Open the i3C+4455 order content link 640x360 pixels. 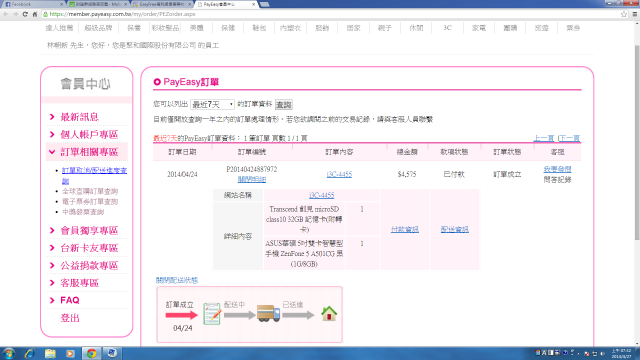click(339, 174)
